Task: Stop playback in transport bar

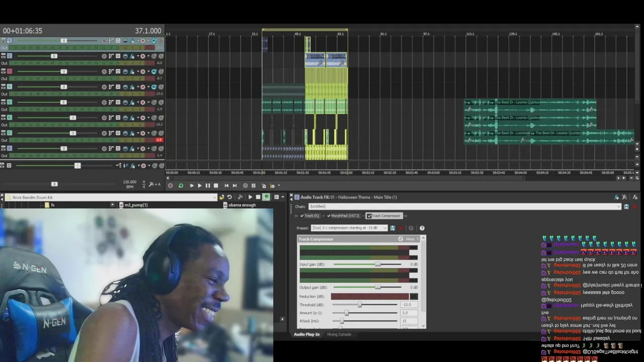Action: pyautogui.click(x=216, y=186)
